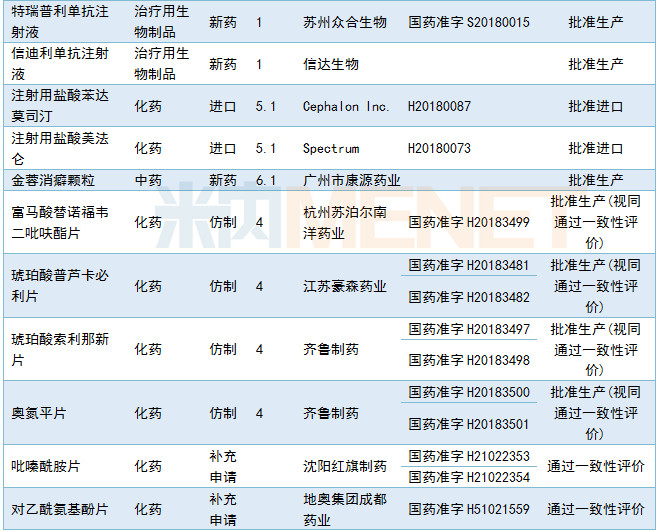Click drug name 信迪利单抗注射液
This screenshot has height=531, width=660.
click(60, 64)
